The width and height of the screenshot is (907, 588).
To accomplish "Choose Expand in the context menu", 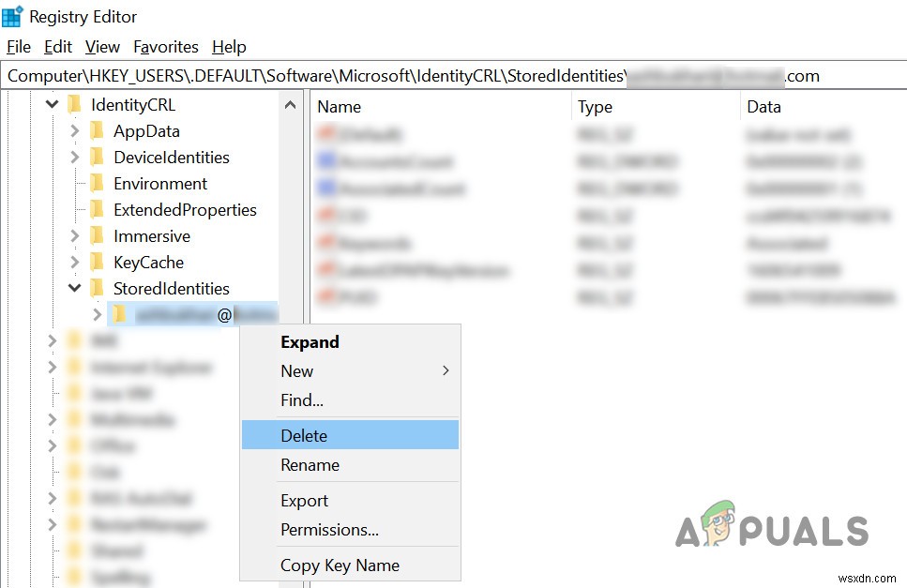I will (x=350, y=341).
